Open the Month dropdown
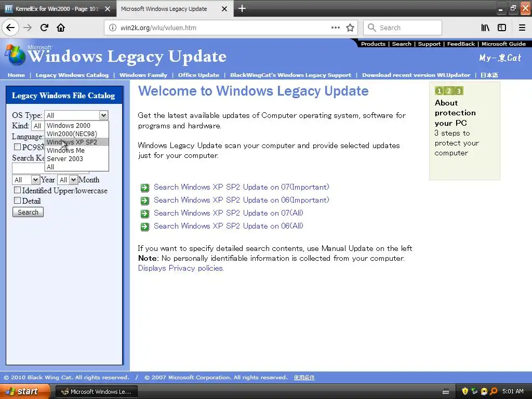This screenshot has width=532, height=399. [x=67, y=180]
